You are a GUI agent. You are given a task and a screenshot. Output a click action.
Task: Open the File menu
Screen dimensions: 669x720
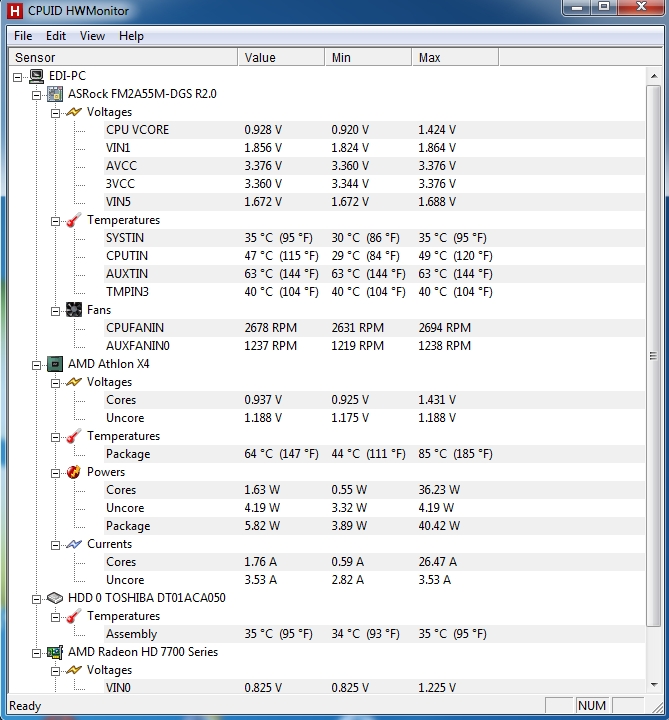tap(23, 36)
